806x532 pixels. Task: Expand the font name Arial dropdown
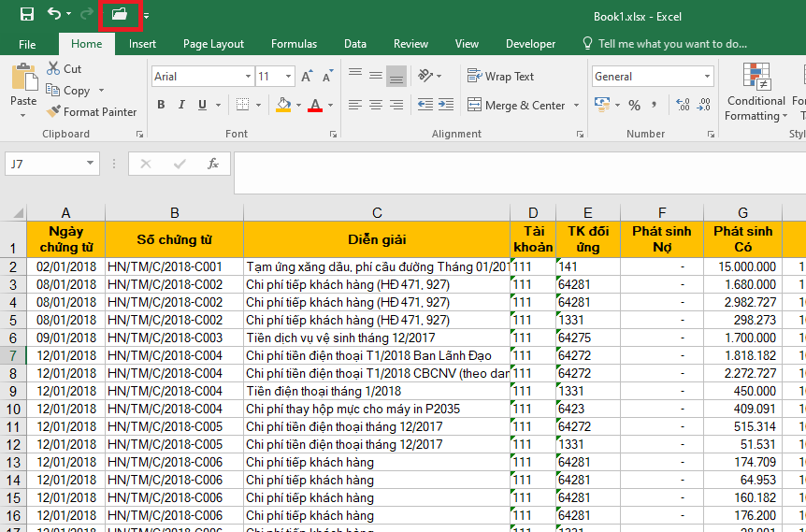[248, 77]
